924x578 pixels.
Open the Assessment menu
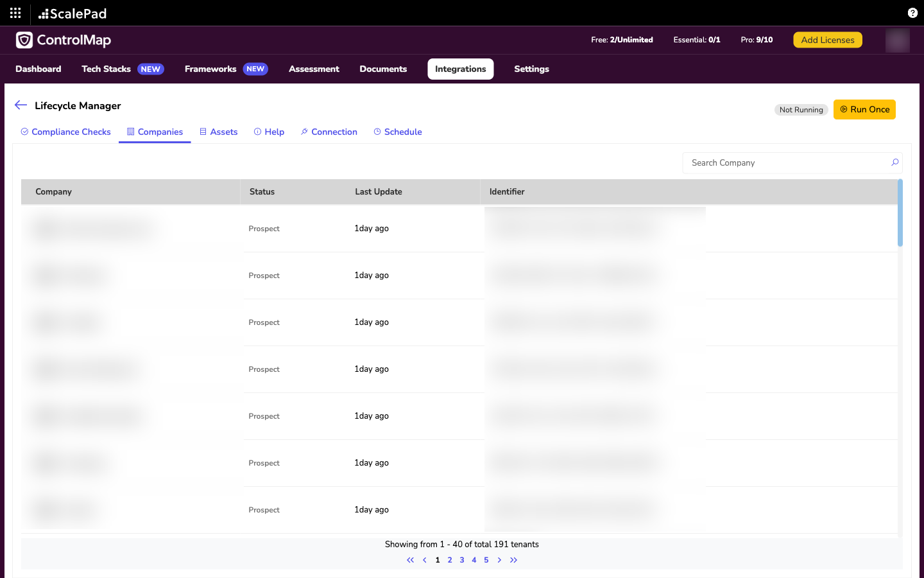click(x=314, y=69)
